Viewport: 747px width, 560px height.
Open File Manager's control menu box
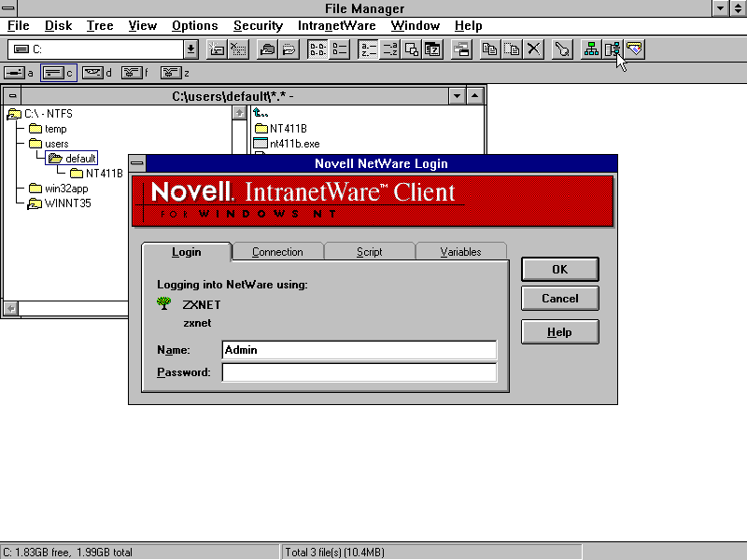8,7
